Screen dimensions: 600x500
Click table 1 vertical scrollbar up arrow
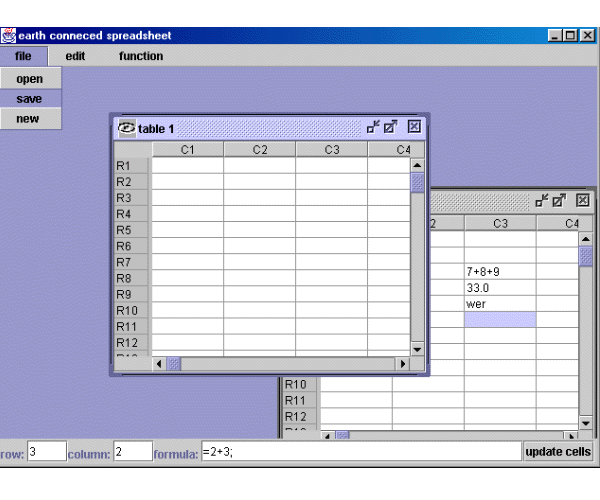(417, 165)
